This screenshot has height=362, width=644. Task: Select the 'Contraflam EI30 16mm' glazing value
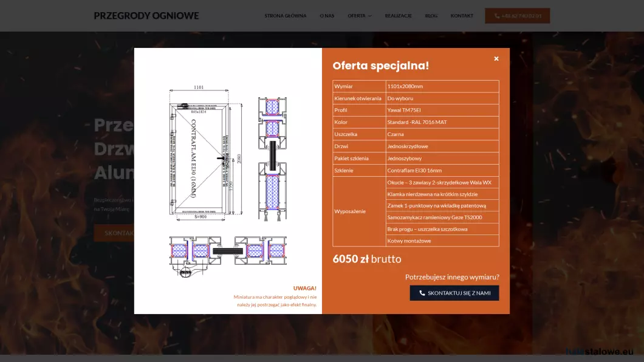click(x=414, y=170)
